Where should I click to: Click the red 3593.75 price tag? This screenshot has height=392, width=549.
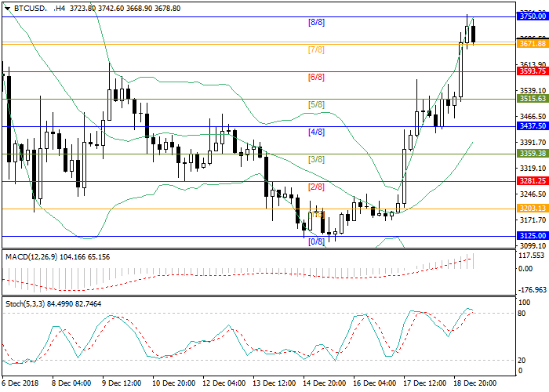click(532, 71)
